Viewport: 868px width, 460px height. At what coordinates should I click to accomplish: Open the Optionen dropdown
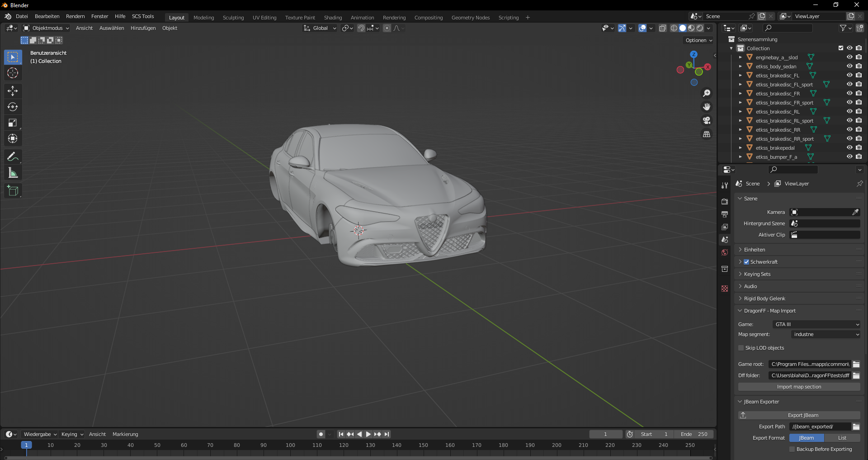coord(699,40)
